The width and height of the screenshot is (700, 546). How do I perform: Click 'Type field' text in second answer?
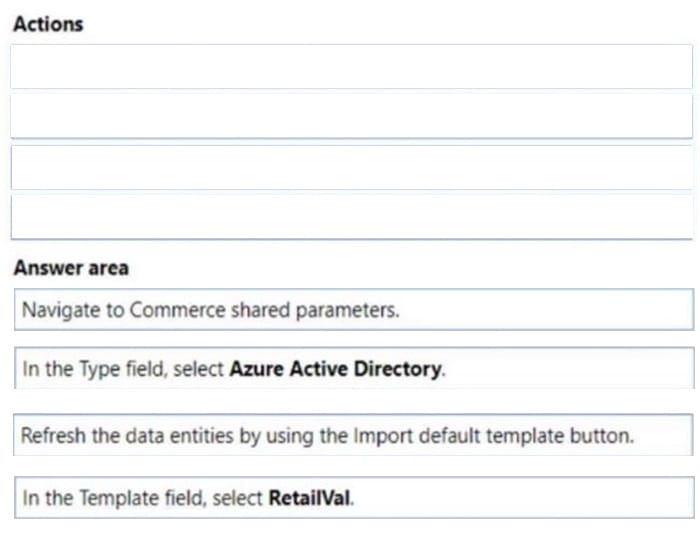pyautogui.click(x=122, y=370)
